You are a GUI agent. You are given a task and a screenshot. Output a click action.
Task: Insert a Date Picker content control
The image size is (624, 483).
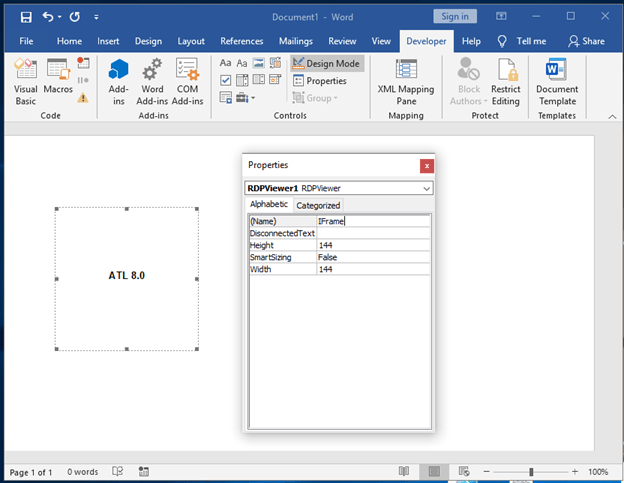275,80
